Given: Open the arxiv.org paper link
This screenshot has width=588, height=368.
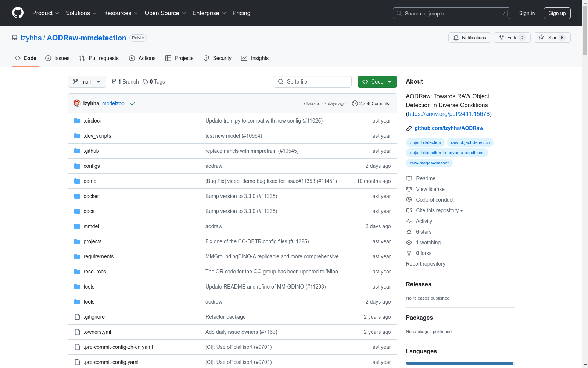Looking at the screenshot, I should pos(449,114).
